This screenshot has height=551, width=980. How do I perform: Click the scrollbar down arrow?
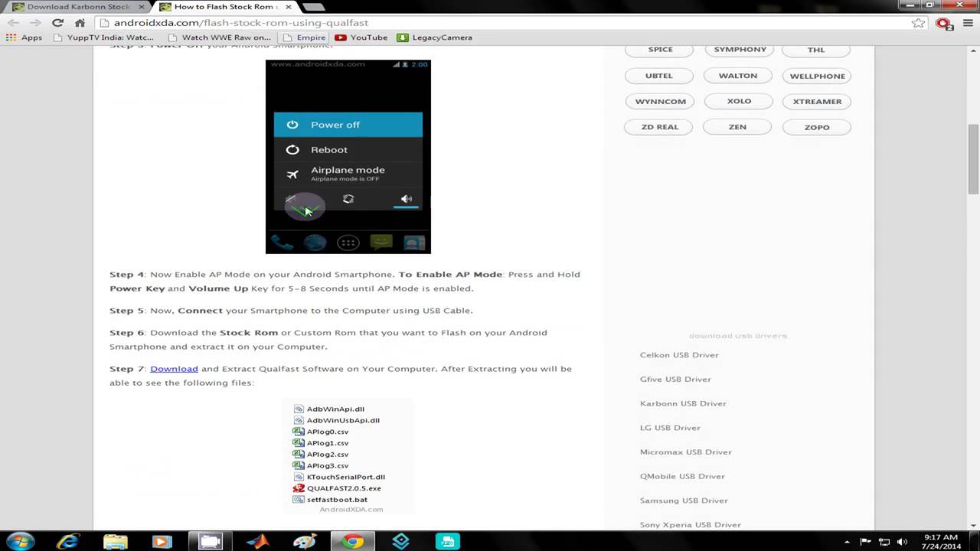(973, 525)
